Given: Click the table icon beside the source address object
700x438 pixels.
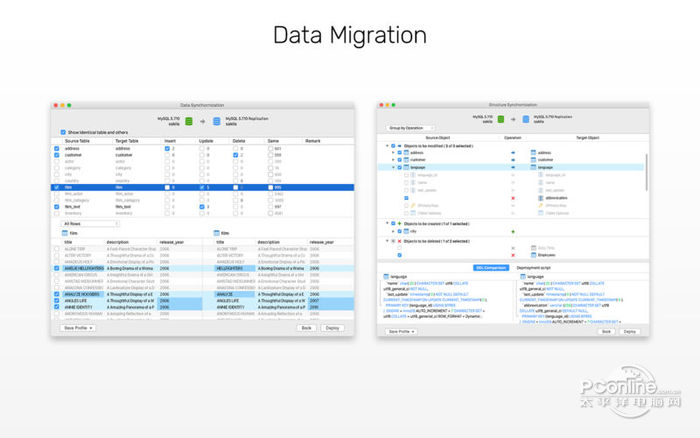Looking at the screenshot, I should (406, 153).
